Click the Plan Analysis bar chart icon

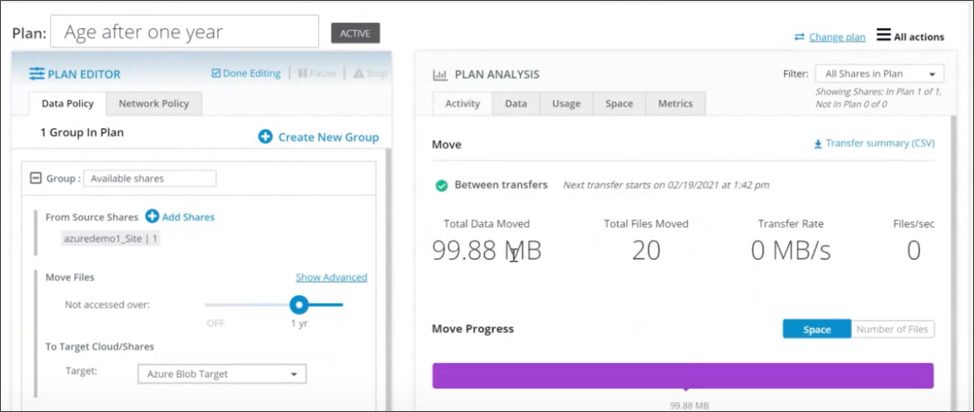click(440, 75)
